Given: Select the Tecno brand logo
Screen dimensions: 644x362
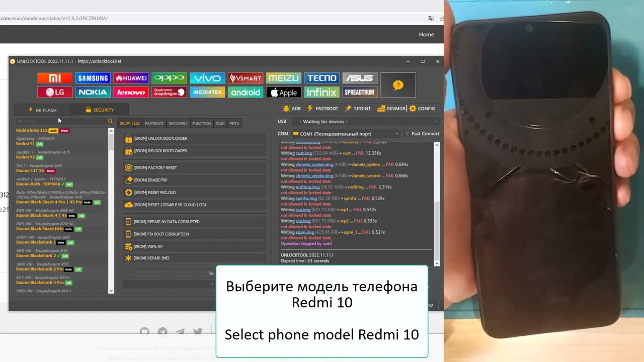Looking at the screenshot, I should coord(321,78).
